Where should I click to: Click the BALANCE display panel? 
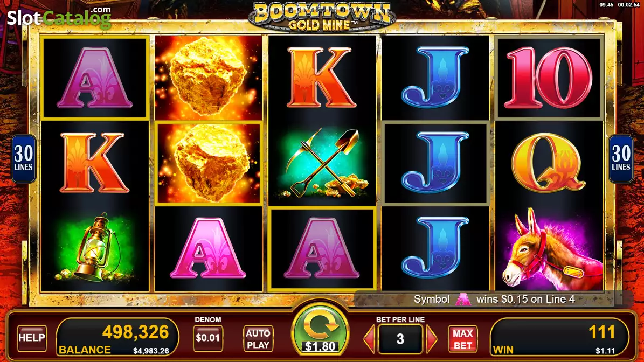(x=117, y=337)
